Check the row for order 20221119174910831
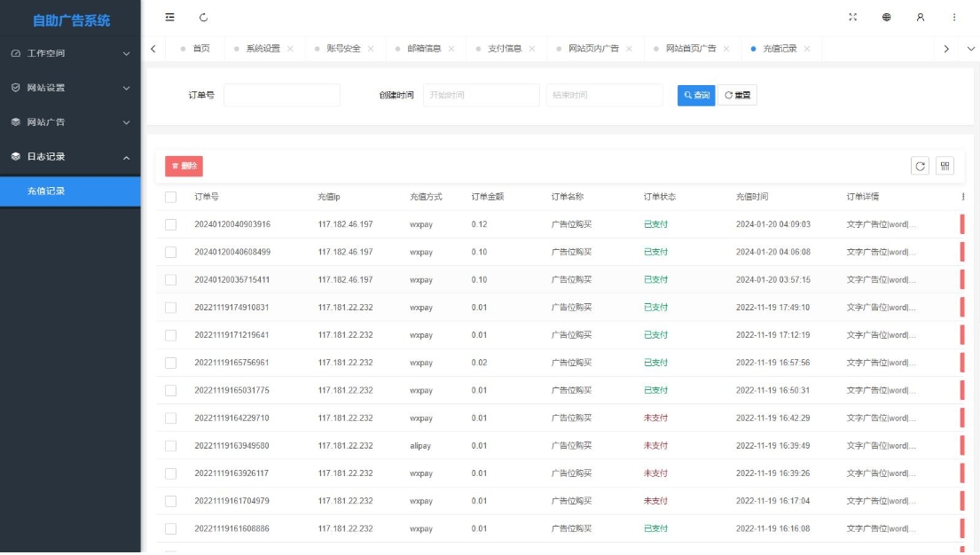 click(x=170, y=308)
